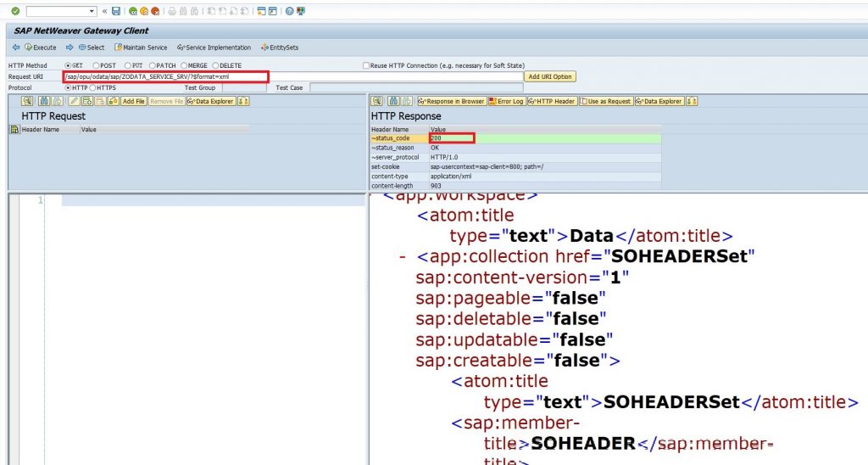Click the content-length value 903
868x465 pixels.
[x=437, y=186]
